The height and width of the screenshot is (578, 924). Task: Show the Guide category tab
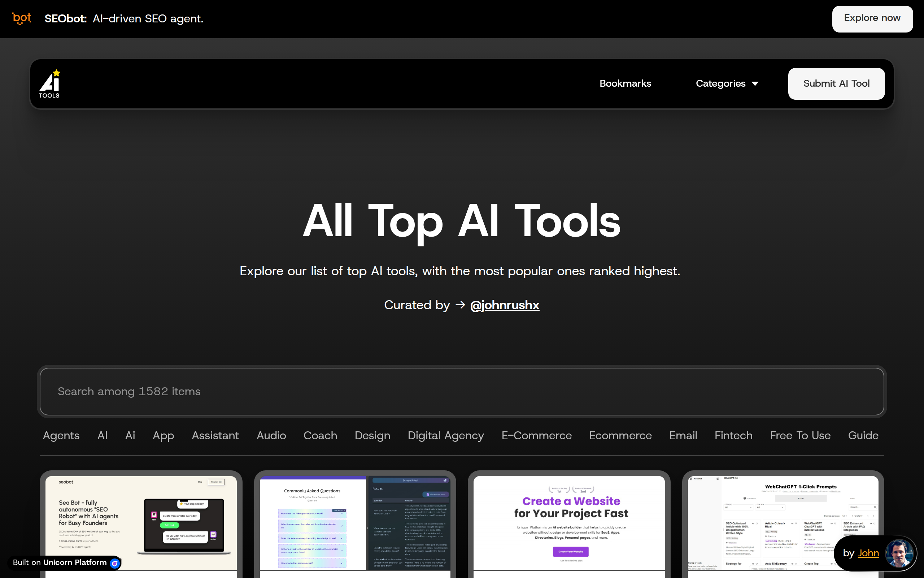tap(863, 435)
